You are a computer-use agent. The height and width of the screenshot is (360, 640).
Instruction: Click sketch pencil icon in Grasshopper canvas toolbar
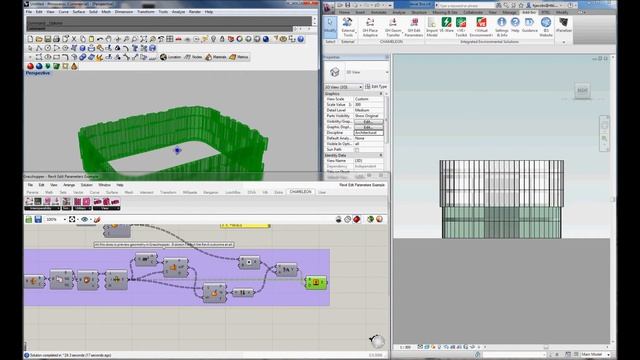click(97, 220)
